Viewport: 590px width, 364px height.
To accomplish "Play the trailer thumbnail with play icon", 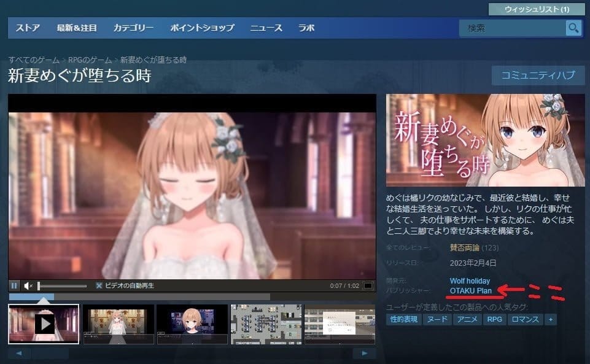I will [x=44, y=323].
